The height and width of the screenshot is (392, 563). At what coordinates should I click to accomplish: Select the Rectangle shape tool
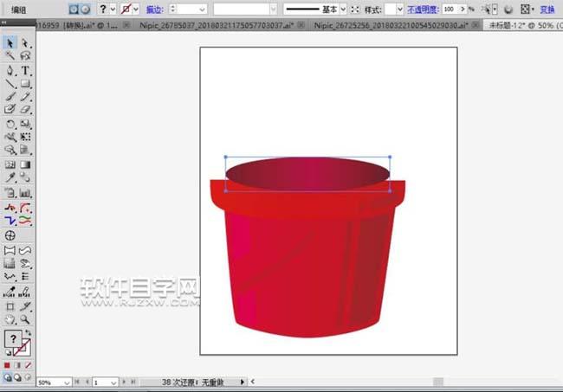pos(25,84)
